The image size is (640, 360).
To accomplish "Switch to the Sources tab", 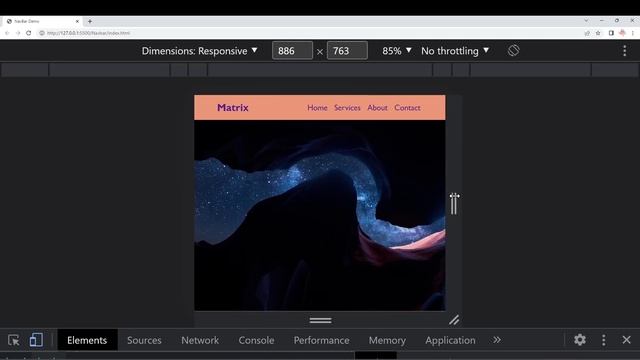I will coord(144,340).
